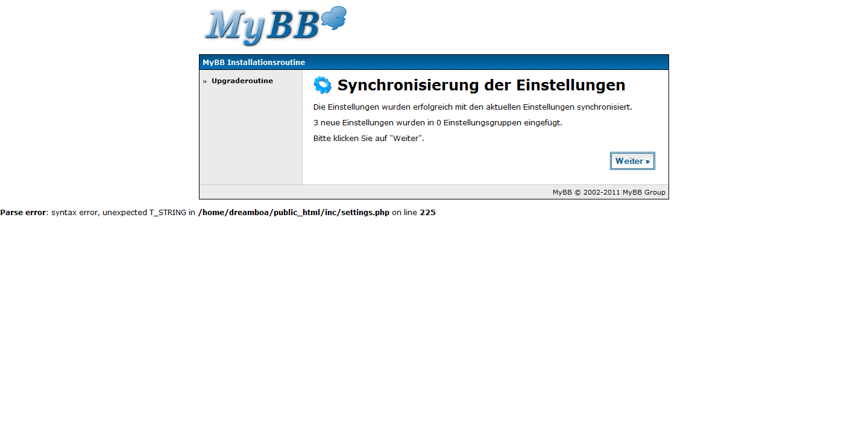This screenshot has height=423, width=868.
Task: Click the heading Synchronisierung der Einstellungen
Action: pyautogui.click(x=481, y=86)
